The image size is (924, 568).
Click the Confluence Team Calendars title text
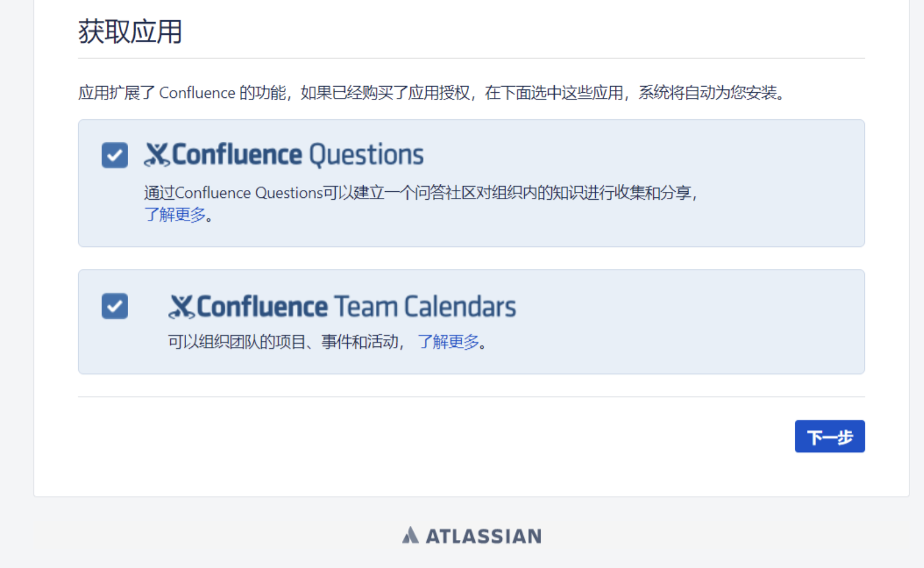tap(356, 307)
